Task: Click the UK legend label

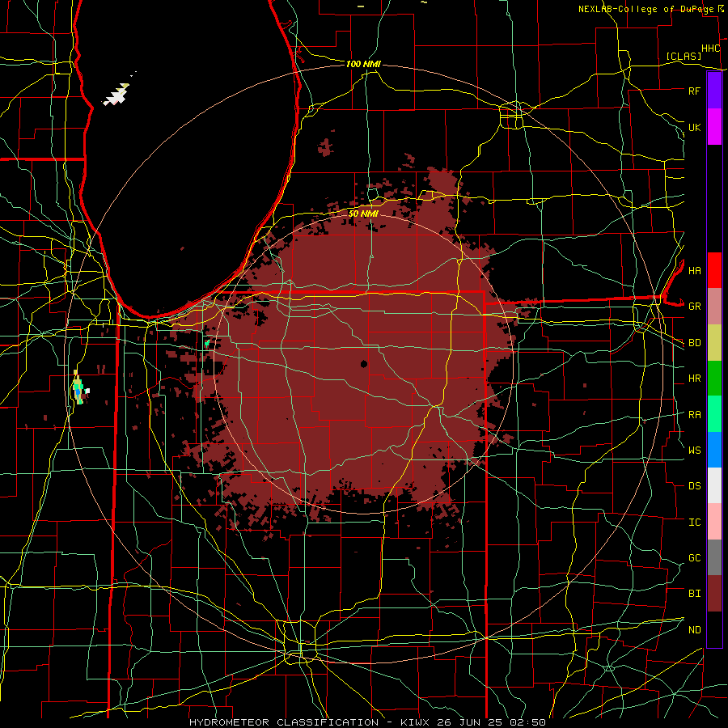Action: pyautogui.click(x=694, y=127)
